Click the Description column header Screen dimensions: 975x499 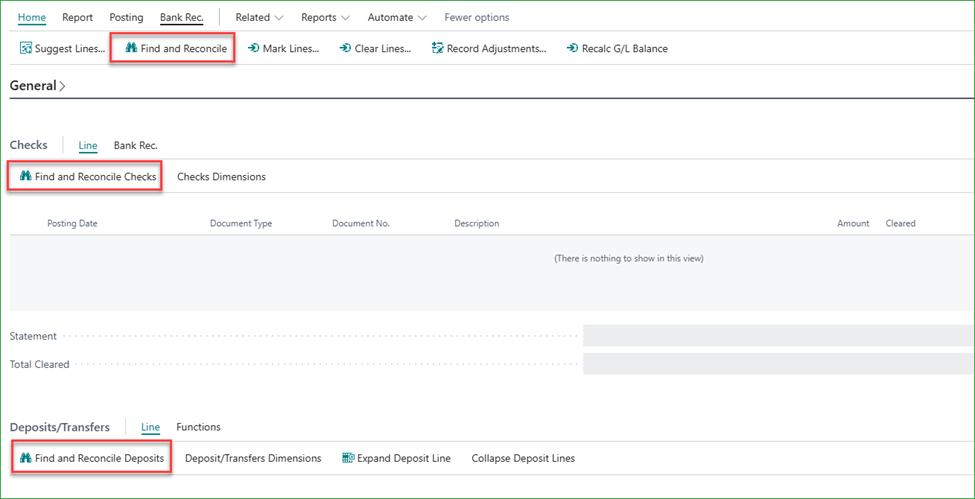(477, 223)
